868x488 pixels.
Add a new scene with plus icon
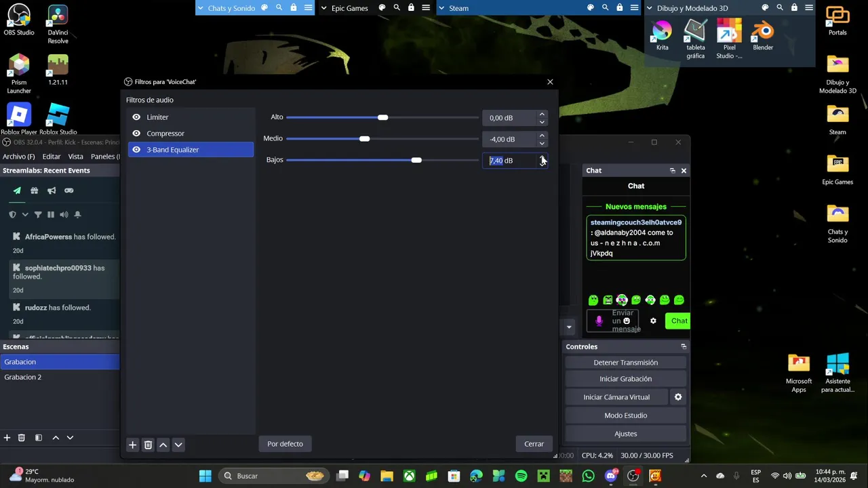tap(7, 438)
